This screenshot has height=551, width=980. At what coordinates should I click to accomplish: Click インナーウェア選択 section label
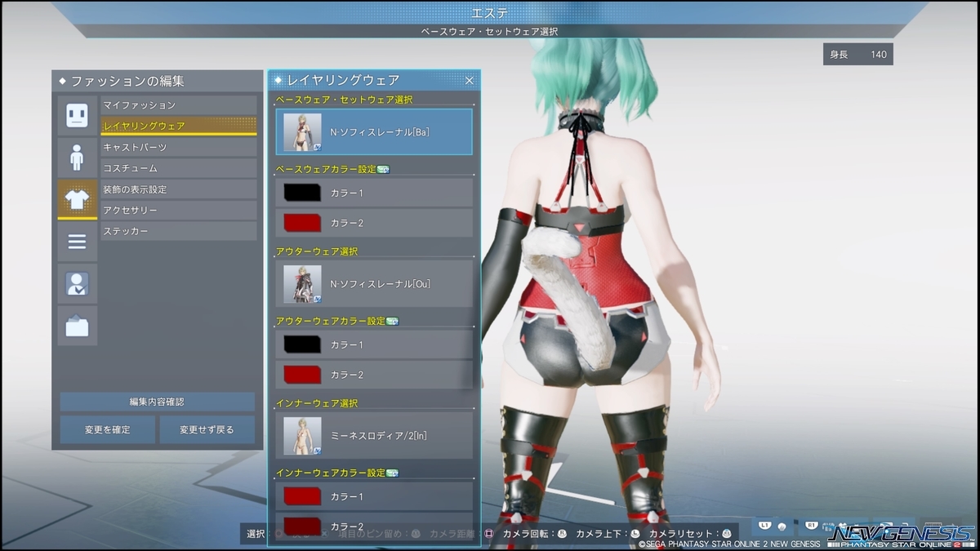(x=317, y=403)
